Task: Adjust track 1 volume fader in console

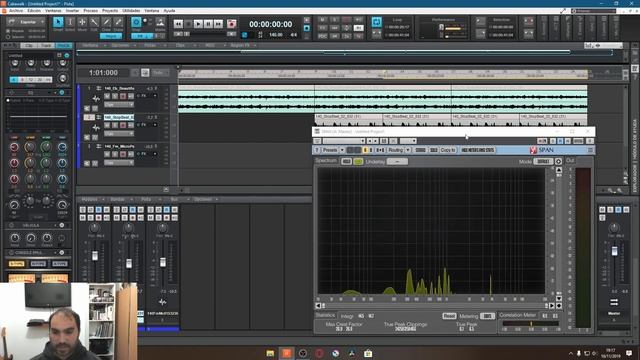Action: pyautogui.click(x=95, y=256)
